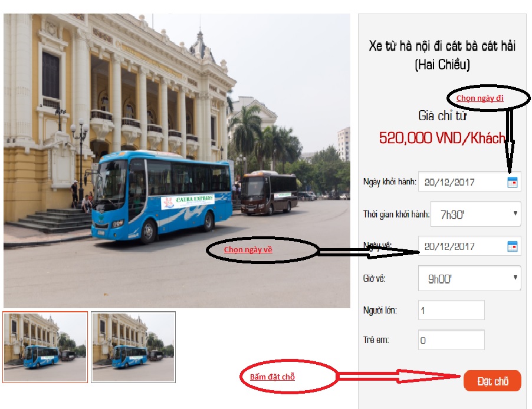Click the departure time dropdown arrow
The image size is (532, 409).
tap(515, 213)
